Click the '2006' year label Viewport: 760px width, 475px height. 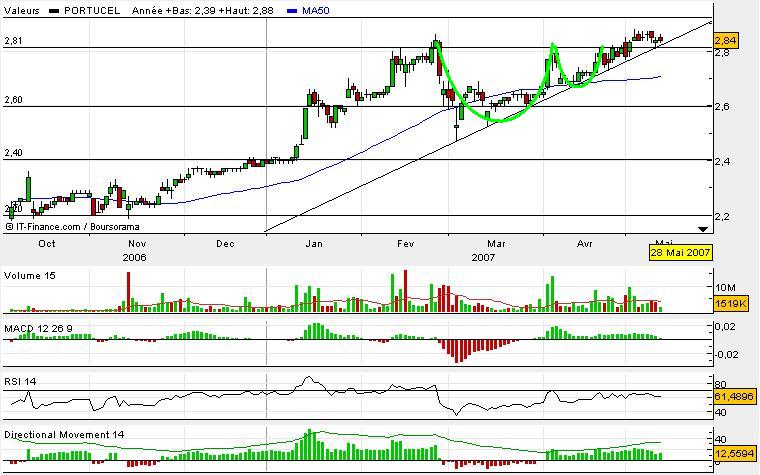[x=134, y=257]
